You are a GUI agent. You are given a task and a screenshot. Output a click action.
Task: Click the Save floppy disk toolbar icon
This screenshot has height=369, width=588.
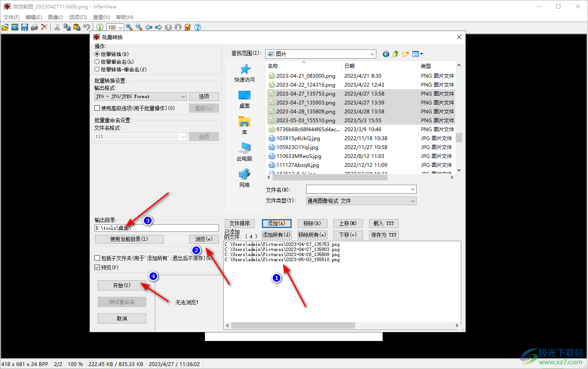25,27
